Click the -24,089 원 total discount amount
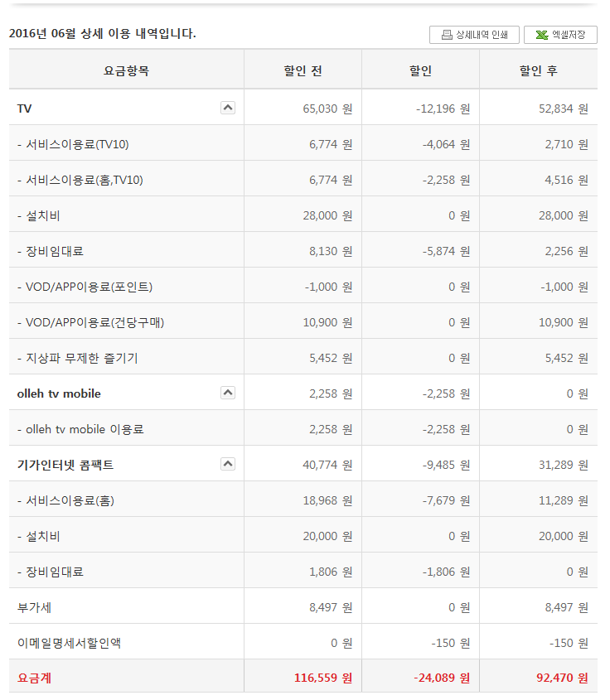 [x=442, y=678]
